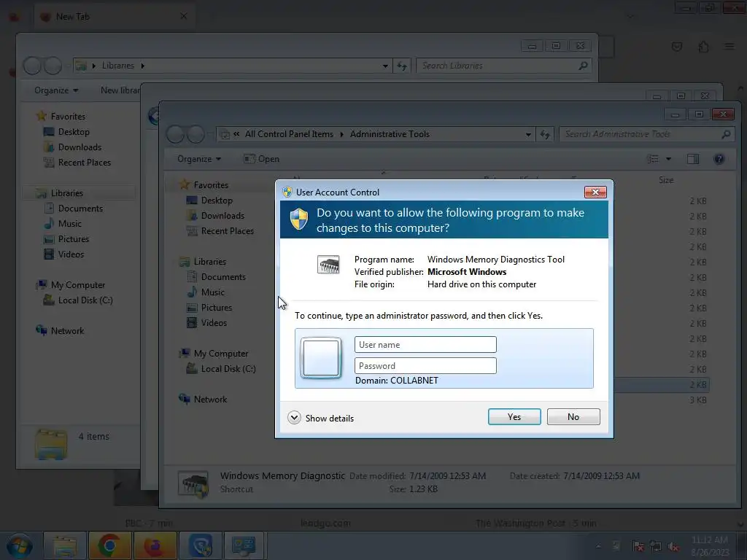747x560 pixels.
Task: Click Size column header
Action: coord(666,180)
